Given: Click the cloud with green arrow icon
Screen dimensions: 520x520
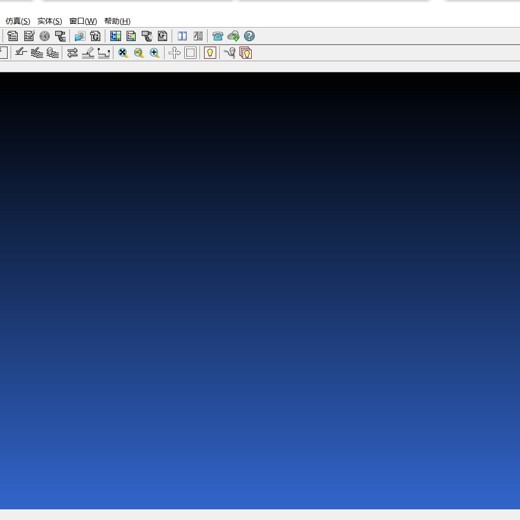Looking at the screenshot, I should pyautogui.click(x=233, y=36).
